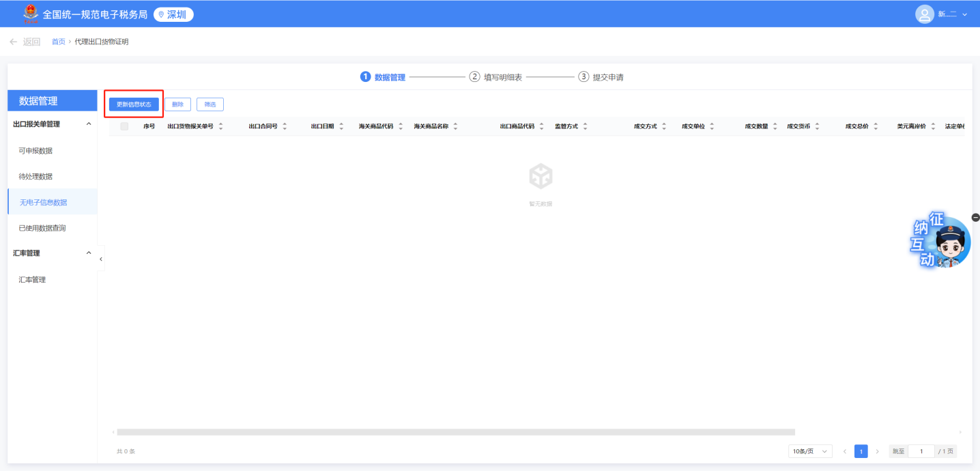Switch city via 深圳 location selector
The height and width of the screenshot is (471, 980).
click(173, 14)
